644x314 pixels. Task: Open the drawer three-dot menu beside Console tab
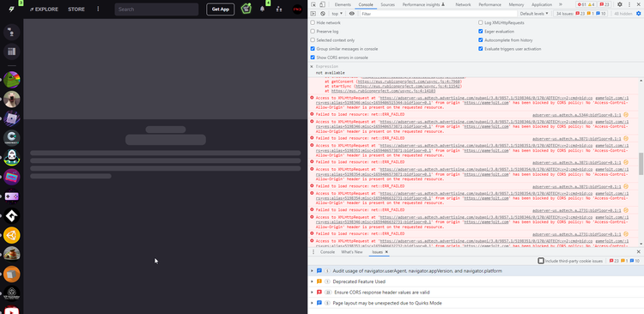pos(313,252)
